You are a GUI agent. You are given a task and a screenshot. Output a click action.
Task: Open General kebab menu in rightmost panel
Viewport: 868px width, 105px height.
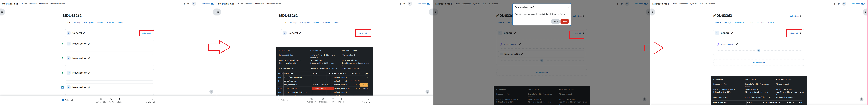click(801, 33)
